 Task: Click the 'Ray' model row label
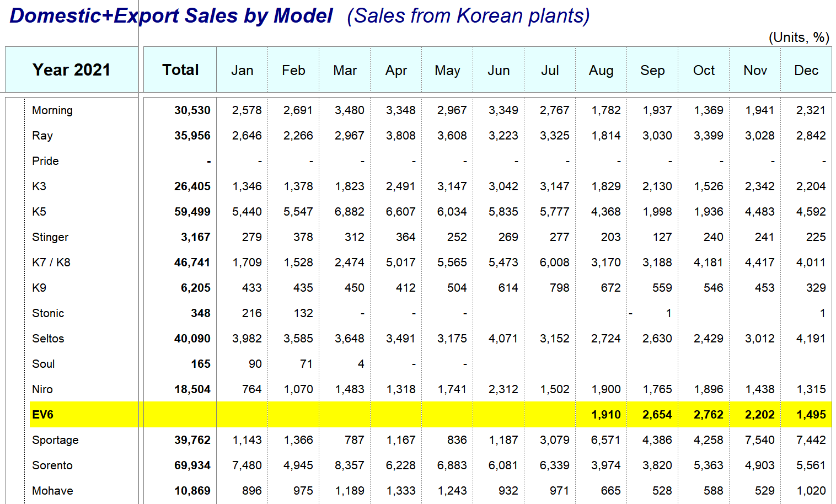tap(42, 136)
